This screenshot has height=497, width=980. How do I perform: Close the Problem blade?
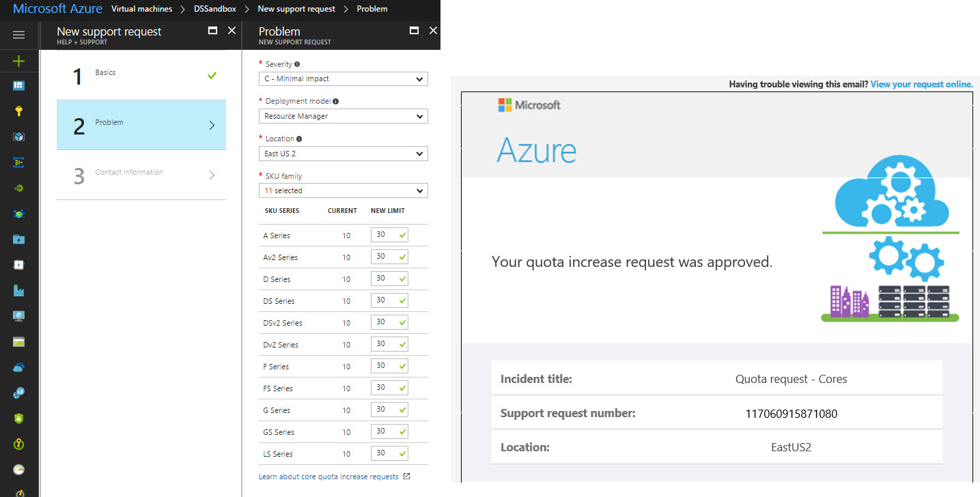click(x=433, y=31)
